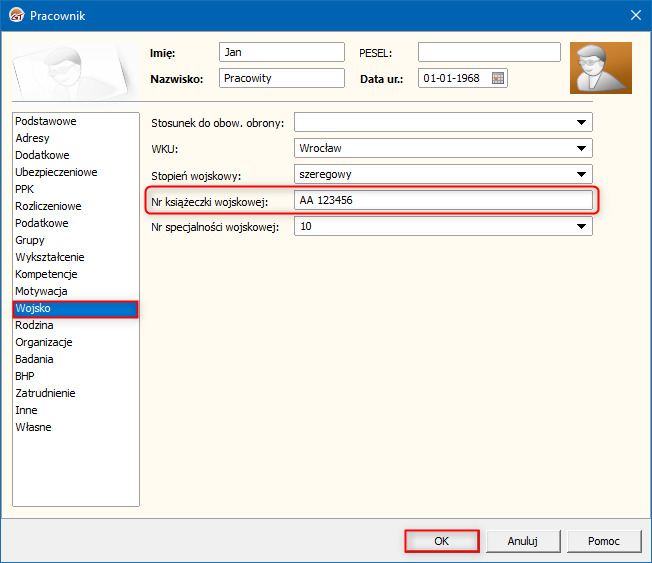The image size is (652, 563).
Task: Expand the Stopień wojskowy dropdown
Action: [x=581, y=175]
